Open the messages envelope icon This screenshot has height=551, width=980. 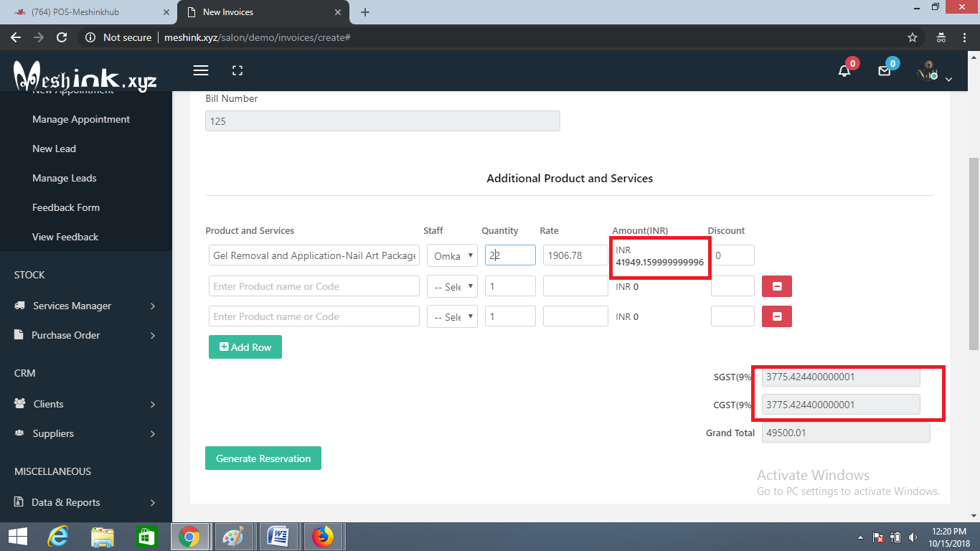[885, 70]
